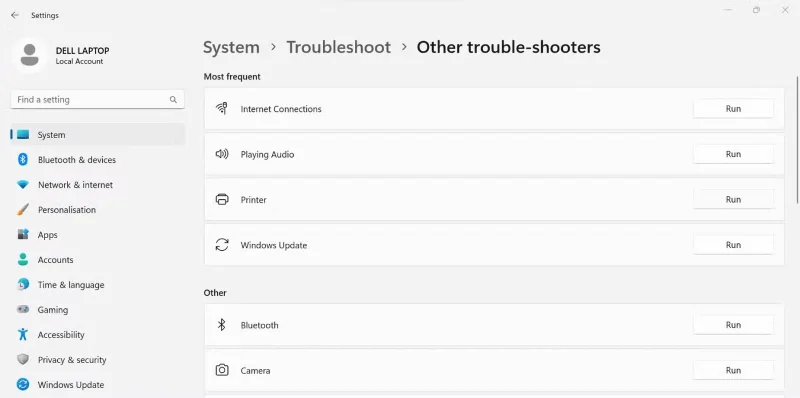Click the Bluetooth row label

260,325
